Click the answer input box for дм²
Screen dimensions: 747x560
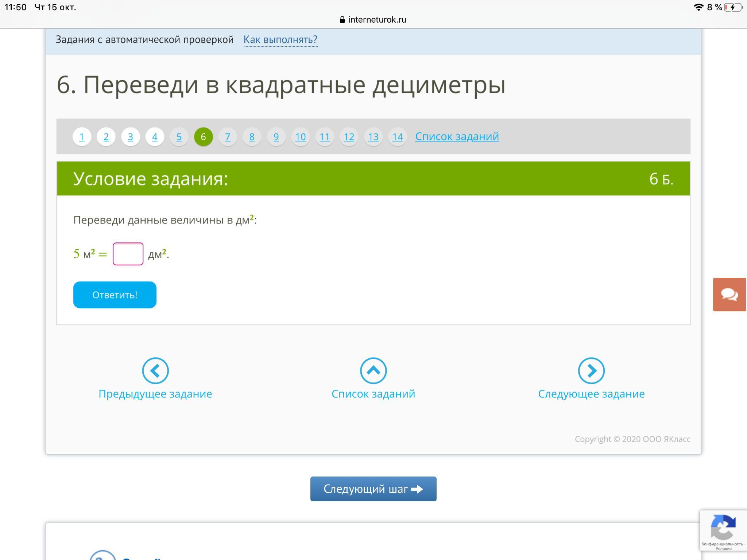(128, 254)
